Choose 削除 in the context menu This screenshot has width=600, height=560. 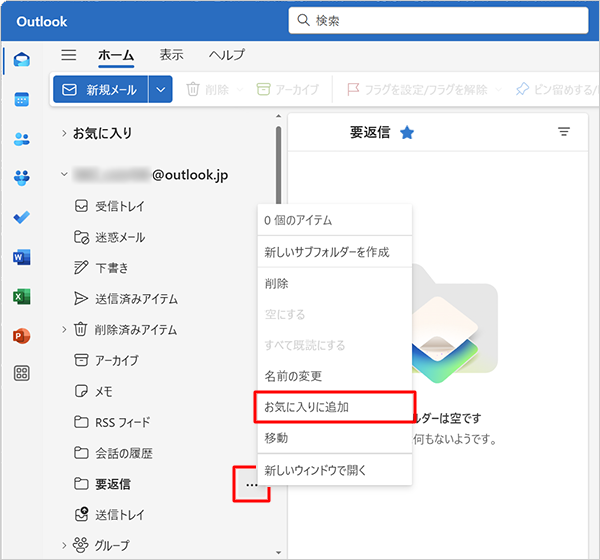pos(335,284)
